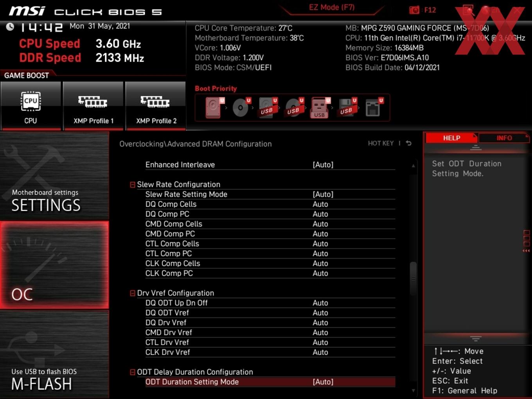Click help panel bottom collapse handle
The image size is (532, 399).
pos(476,338)
